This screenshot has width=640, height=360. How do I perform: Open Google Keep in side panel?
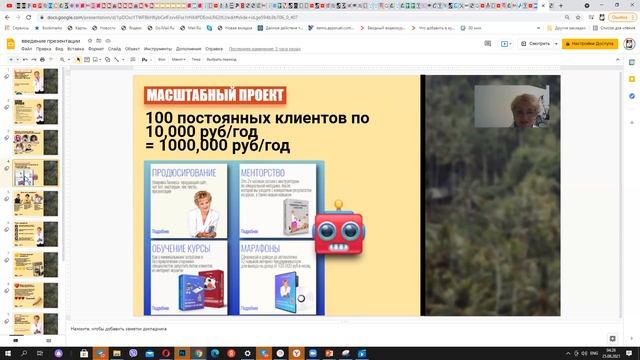(632, 79)
